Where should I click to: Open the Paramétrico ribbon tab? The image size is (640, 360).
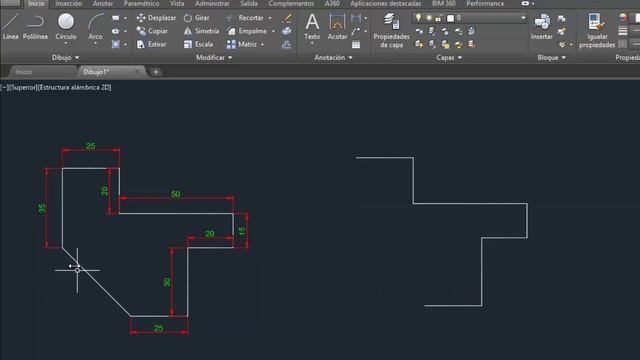point(142,4)
